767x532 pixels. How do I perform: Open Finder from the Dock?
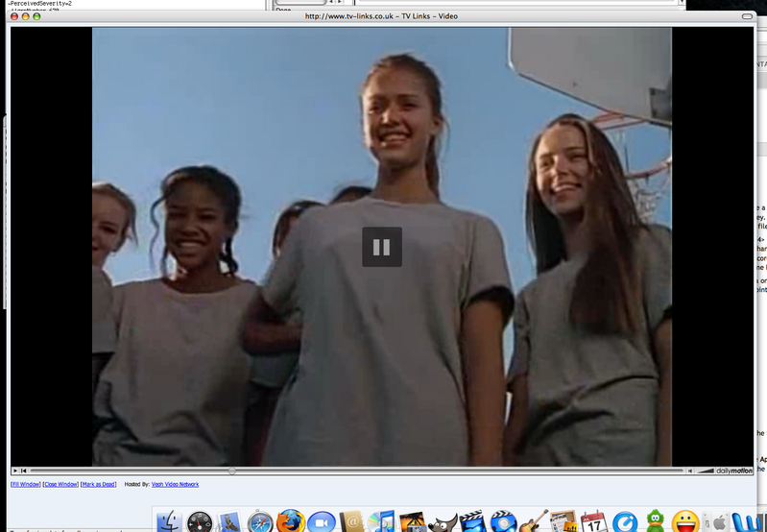coord(169,521)
